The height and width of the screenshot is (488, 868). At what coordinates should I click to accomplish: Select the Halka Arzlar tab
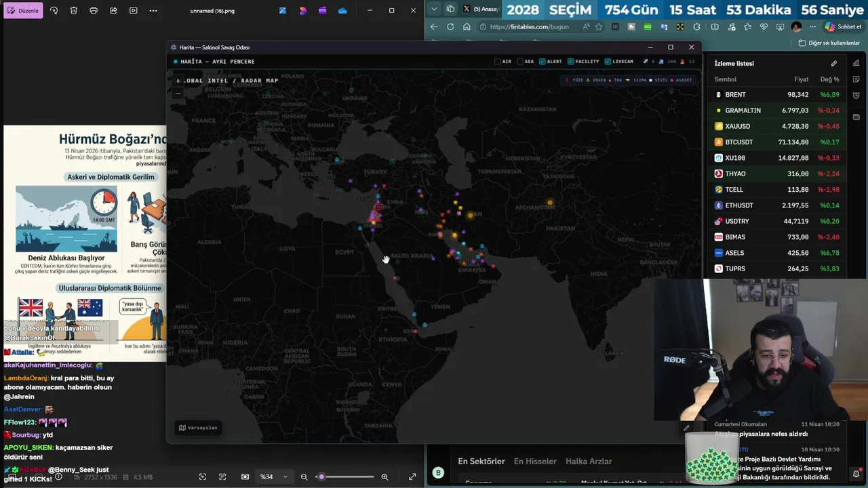[x=589, y=462]
